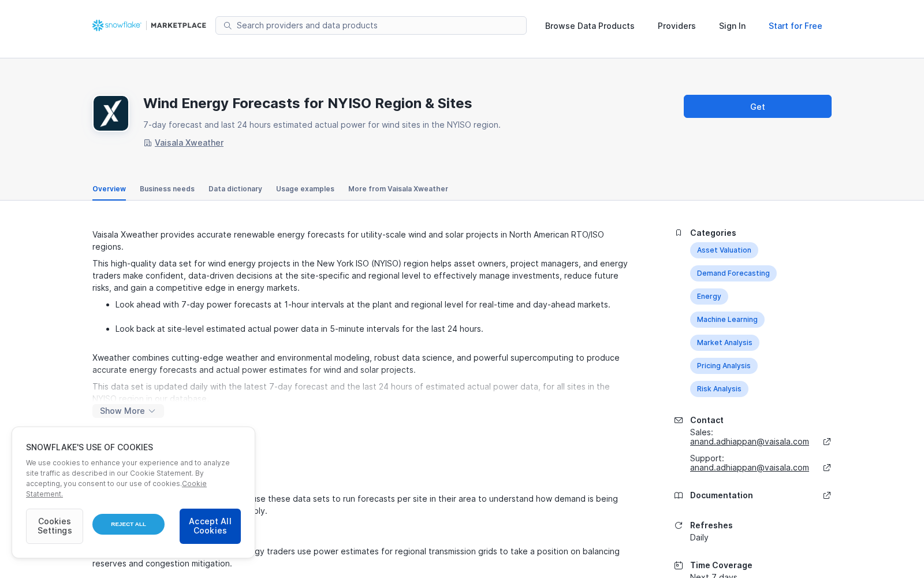Image resolution: width=924 pixels, height=578 pixels.
Task: Open external link icon next to Sales email
Action: click(827, 442)
